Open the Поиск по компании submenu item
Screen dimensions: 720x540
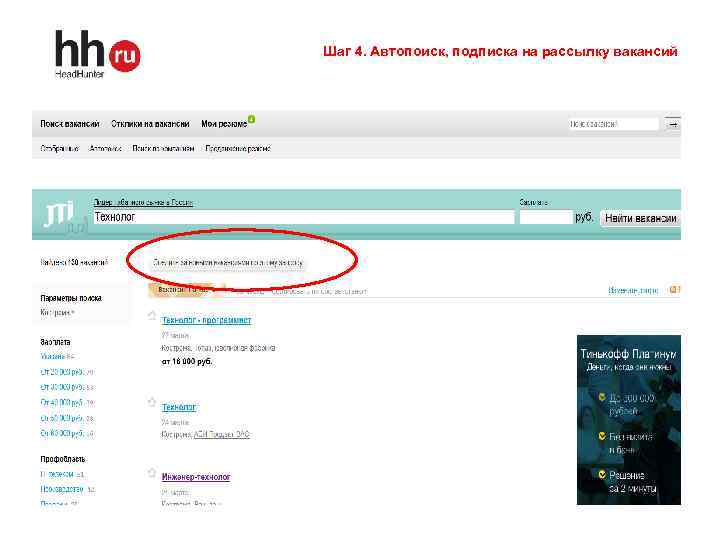pos(163,148)
